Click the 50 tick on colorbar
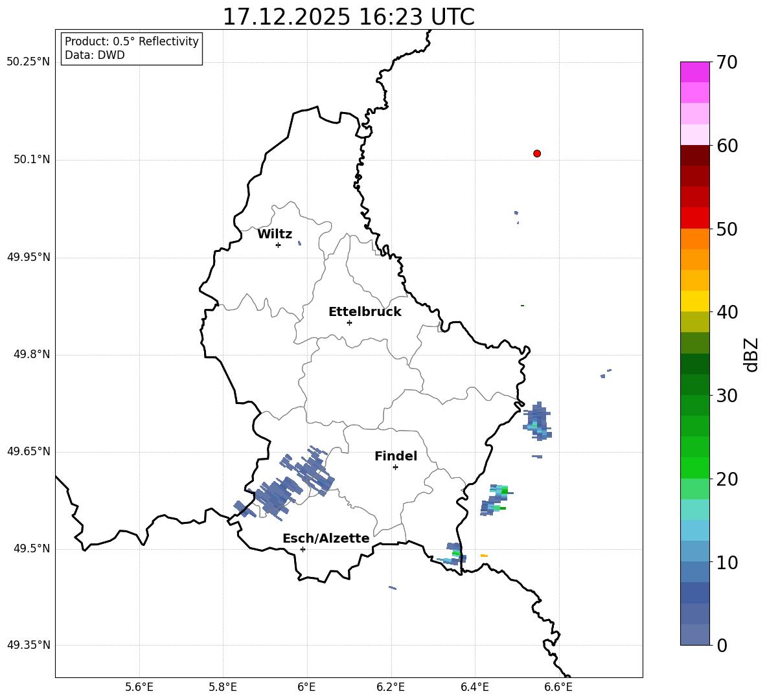The height and width of the screenshot is (700, 767). click(727, 229)
